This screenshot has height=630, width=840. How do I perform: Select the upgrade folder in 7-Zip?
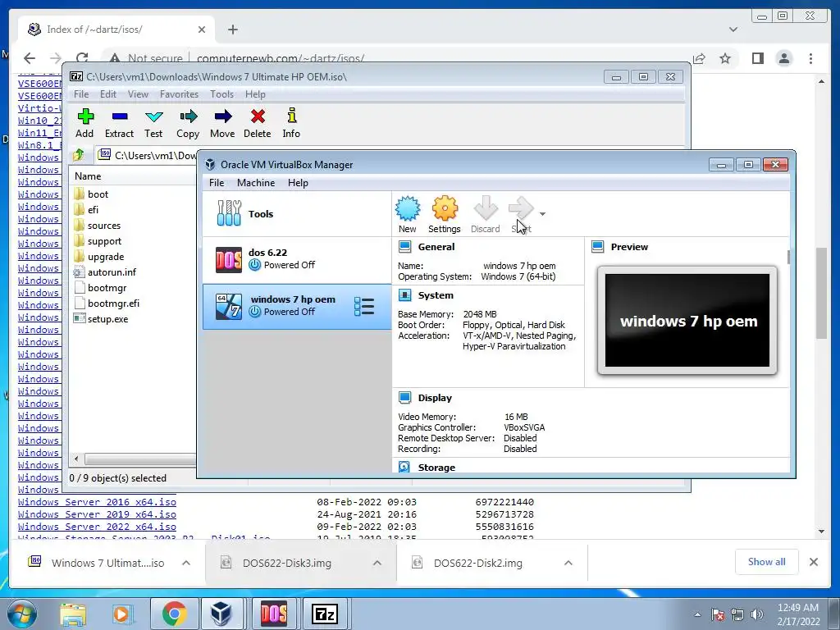pos(106,257)
